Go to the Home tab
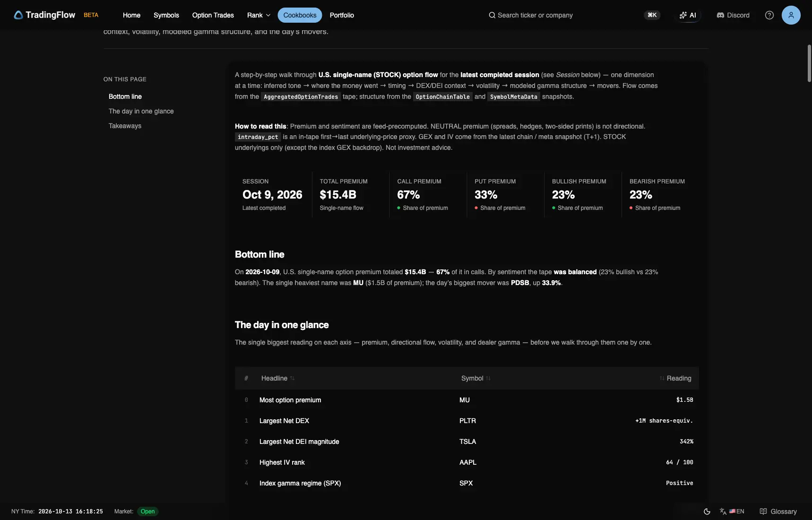Image resolution: width=812 pixels, height=520 pixels. pyautogui.click(x=131, y=15)
